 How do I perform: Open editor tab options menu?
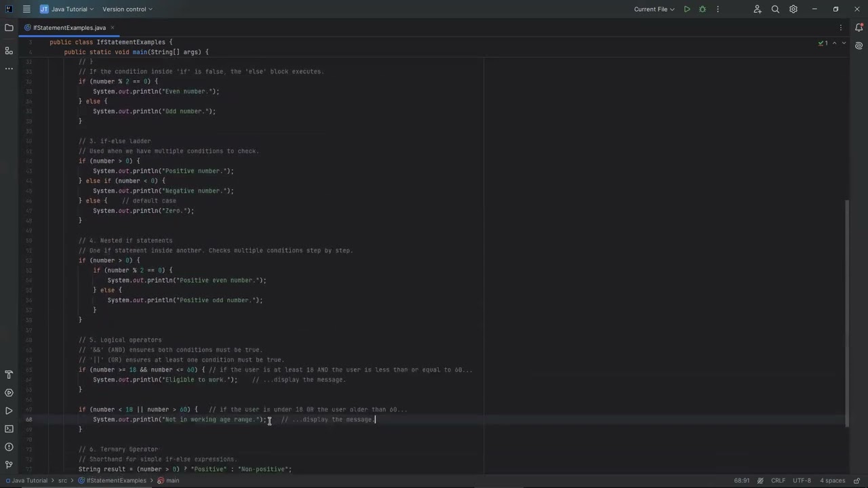(x=841, y=28)
